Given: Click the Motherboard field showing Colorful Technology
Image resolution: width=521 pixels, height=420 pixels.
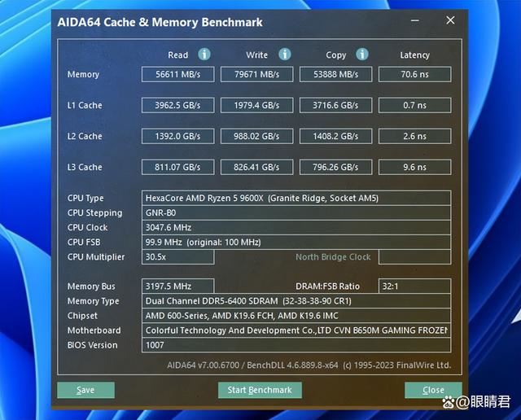Looking at the screenshot, I should (x=296, y=330).
